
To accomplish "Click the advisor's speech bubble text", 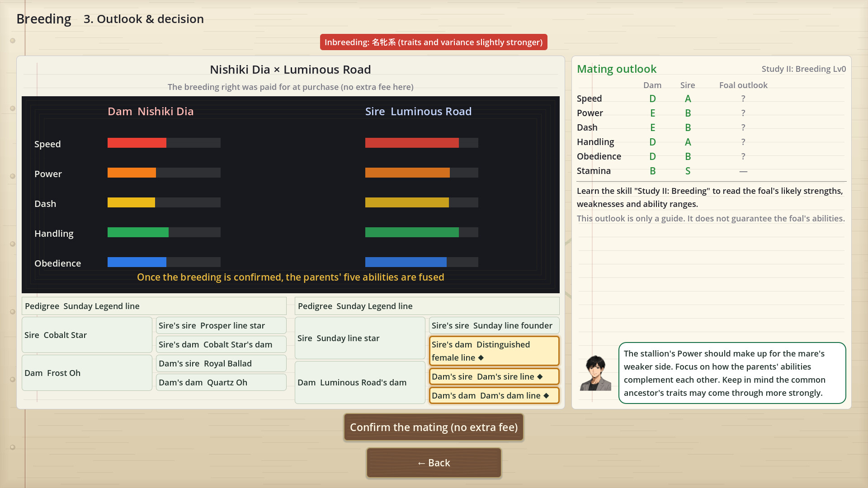I will point(732,373).
